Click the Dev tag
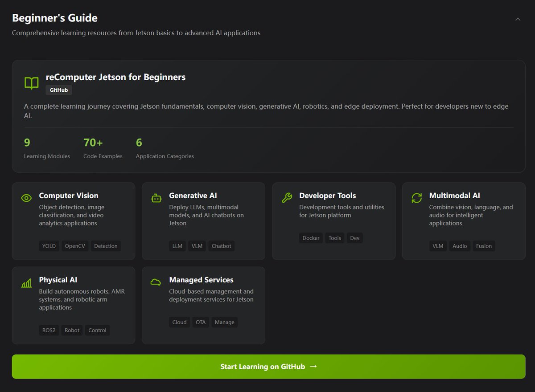 (355, 238)
